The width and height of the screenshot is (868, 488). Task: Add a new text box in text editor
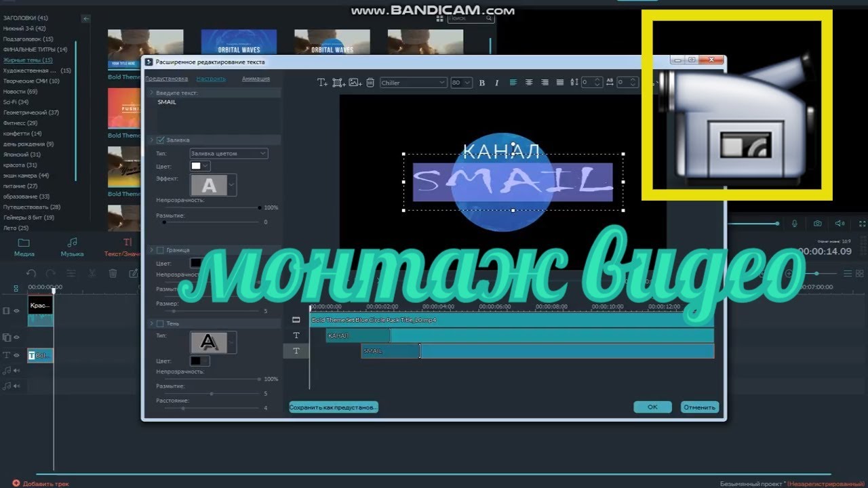[323, 83]
